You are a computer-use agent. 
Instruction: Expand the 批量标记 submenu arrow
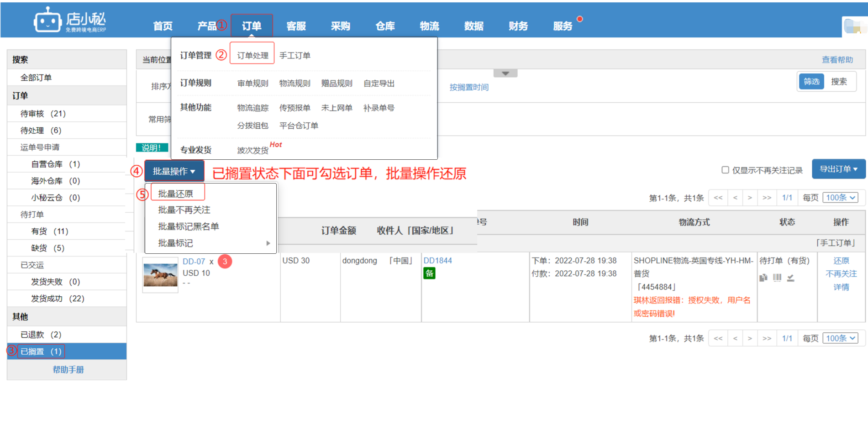268,243
